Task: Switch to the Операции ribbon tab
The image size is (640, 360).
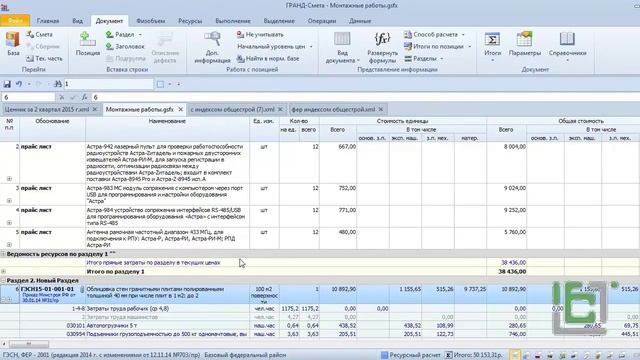Action: 322,21
